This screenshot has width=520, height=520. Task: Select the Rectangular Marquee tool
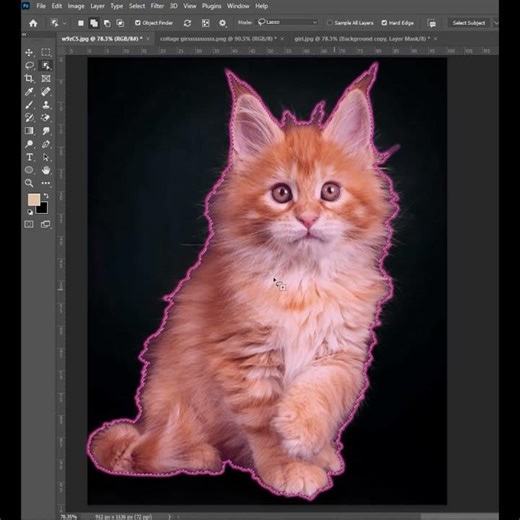(x=46, y=52)
